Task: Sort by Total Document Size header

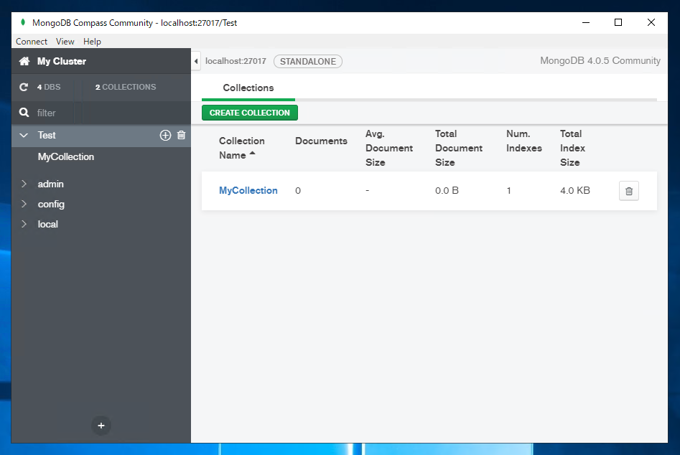Action: coord(458,148)
